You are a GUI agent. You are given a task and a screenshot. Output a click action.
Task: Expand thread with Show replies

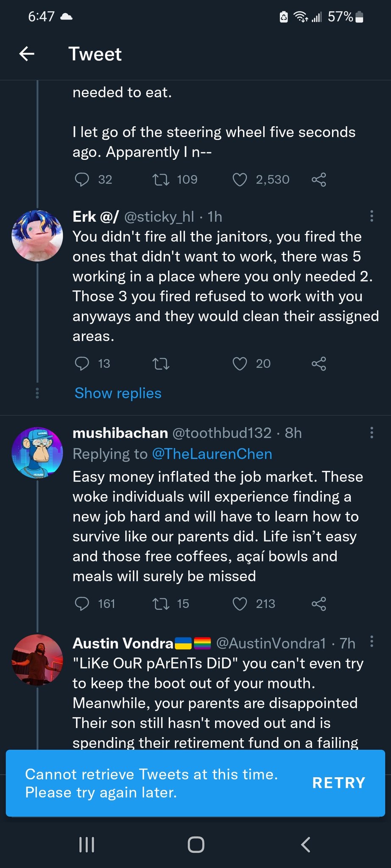[118, 393]
